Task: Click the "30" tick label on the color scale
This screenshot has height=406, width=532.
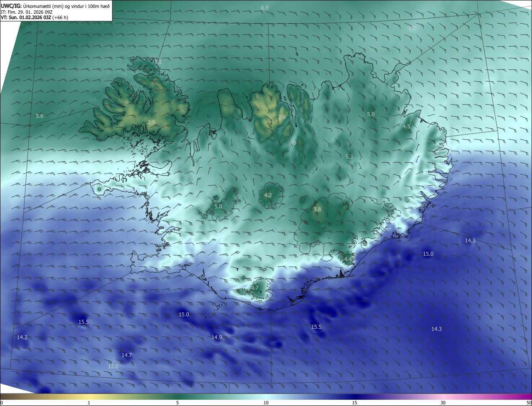Action: tap(443, 403)
